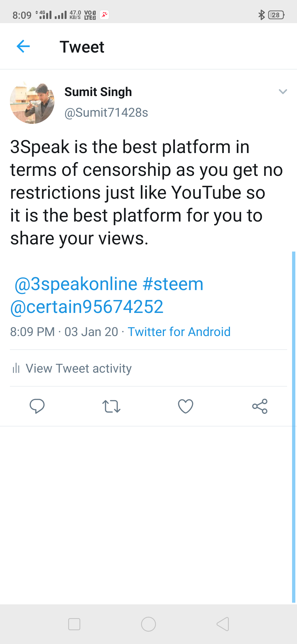Open the @certain95674252 mention

[87, 307]
